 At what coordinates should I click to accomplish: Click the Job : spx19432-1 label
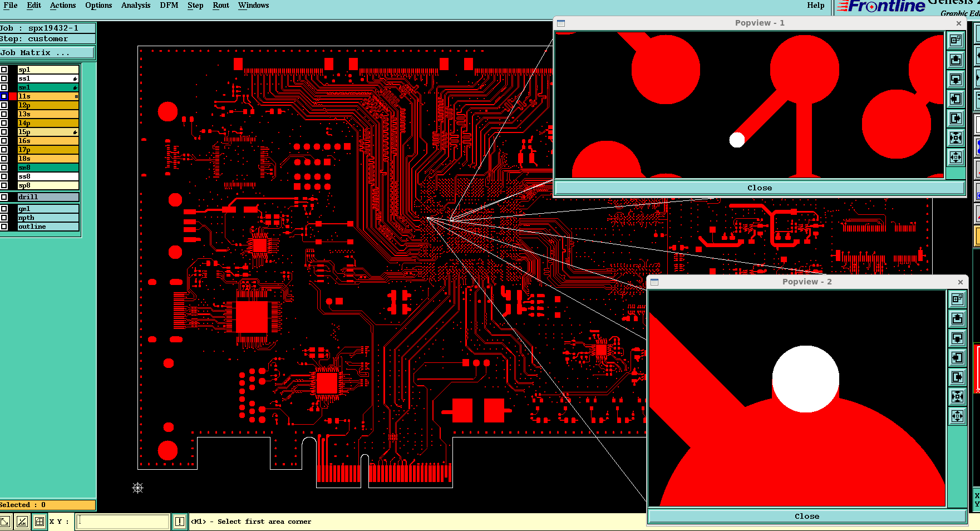tap(47, 28)
